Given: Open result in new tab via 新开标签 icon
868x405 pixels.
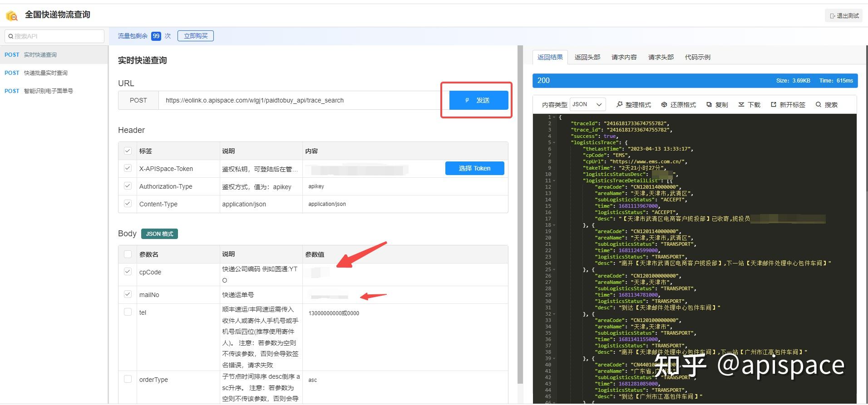Looking at the screenshot, I should (774, 104).
